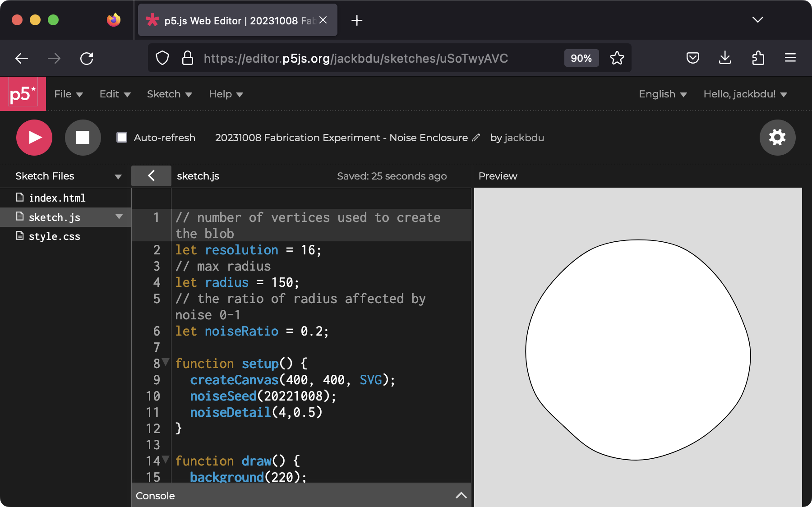Open the Sketch menu
812x507 pixels.
click(169, 94)
